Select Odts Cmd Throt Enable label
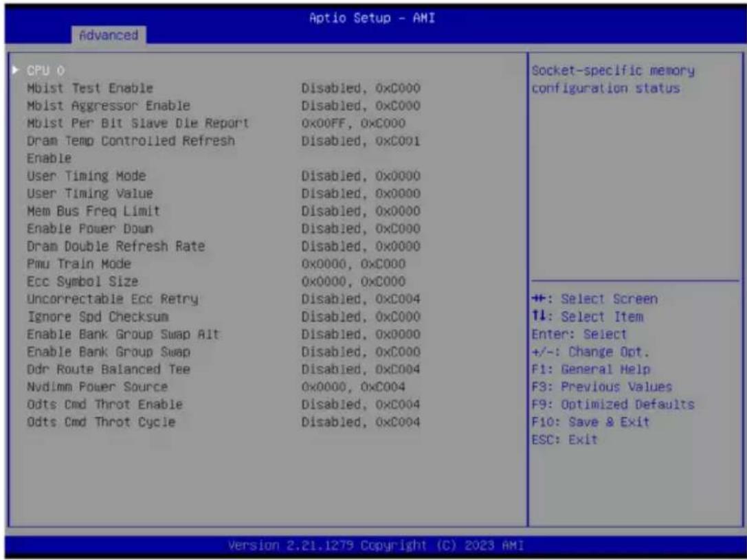 pos(105,404)
